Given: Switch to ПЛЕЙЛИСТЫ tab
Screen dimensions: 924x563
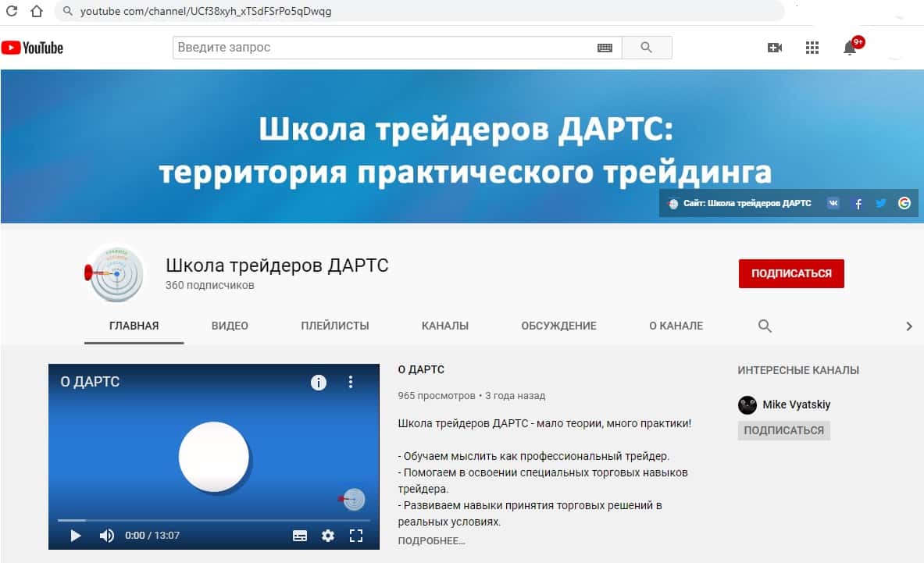Looking at the screenshot, I should (x=335, y=326).
